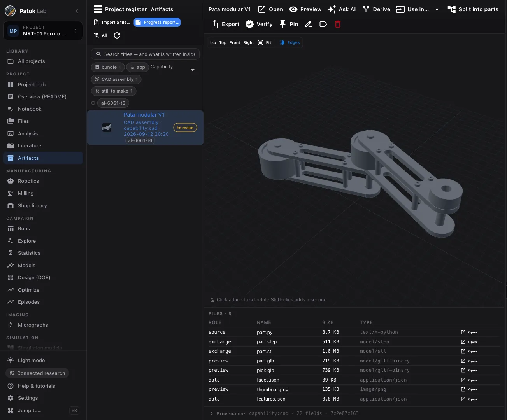Click the Connected research pill
Viewport: 507px width, 420px height.
(x=37, y=373)
